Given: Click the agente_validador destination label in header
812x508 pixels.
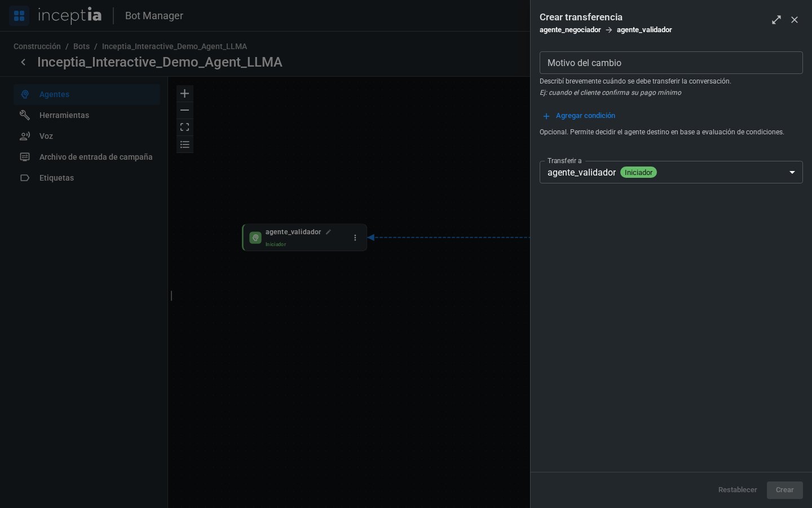Looking at the screenshot, I should tap(644, 30).
